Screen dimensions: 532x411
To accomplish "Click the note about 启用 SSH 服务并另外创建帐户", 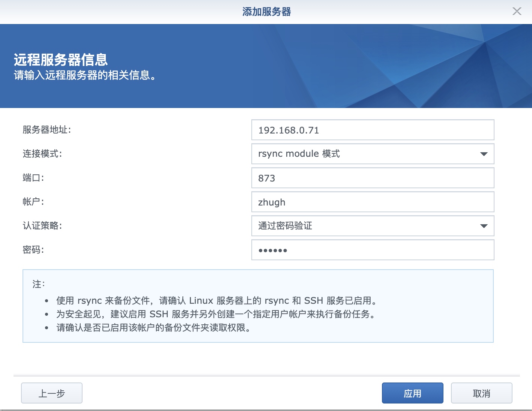I will [x=216, y=314].
